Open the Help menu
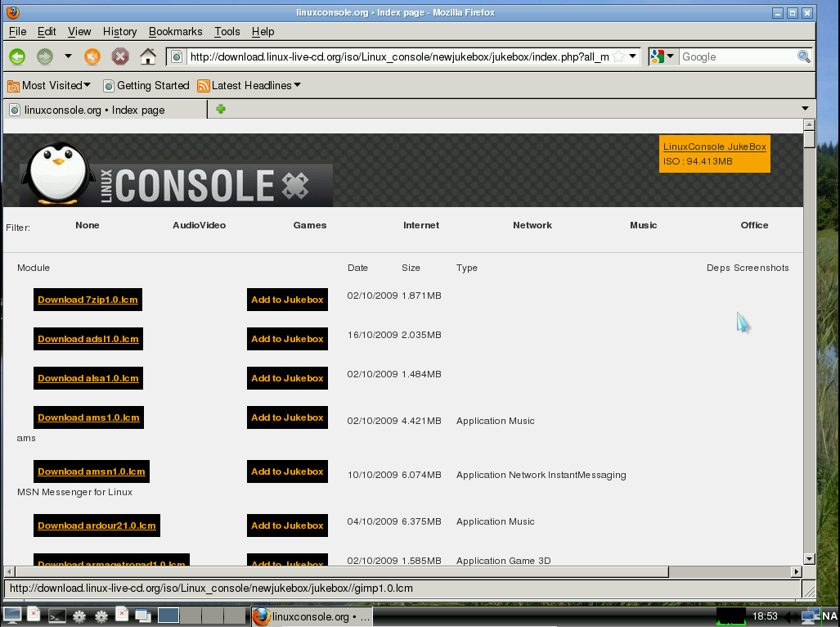The image size is (840, 627). tap(263, 32)
